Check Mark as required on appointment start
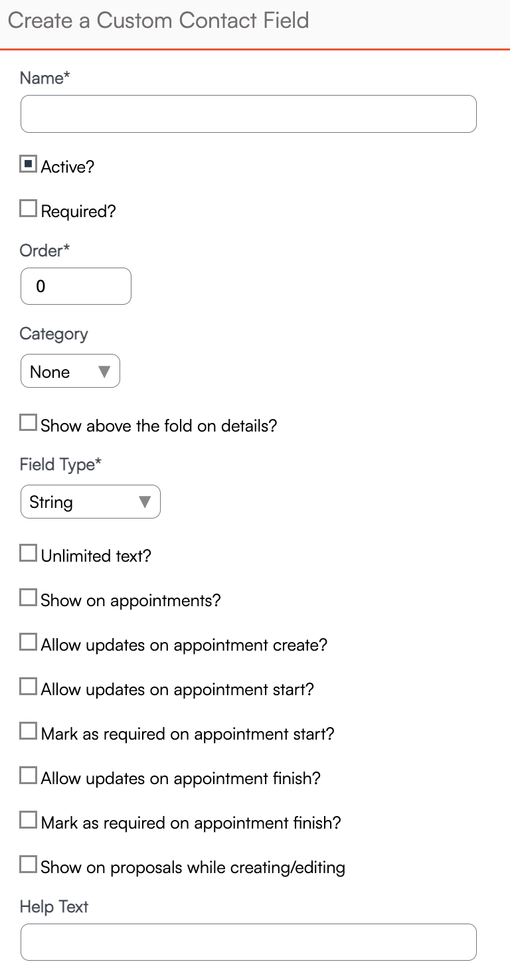 [28, 732]
